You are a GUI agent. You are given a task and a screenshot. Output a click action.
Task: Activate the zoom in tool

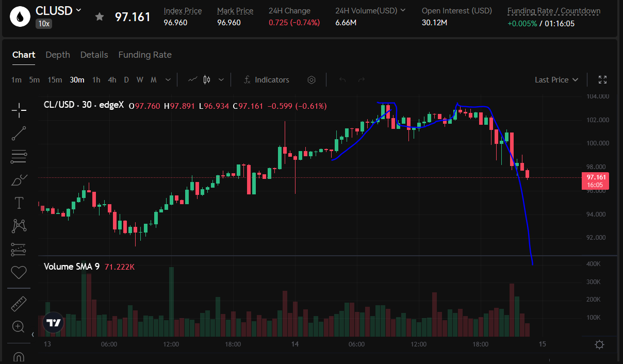(19, 326)
